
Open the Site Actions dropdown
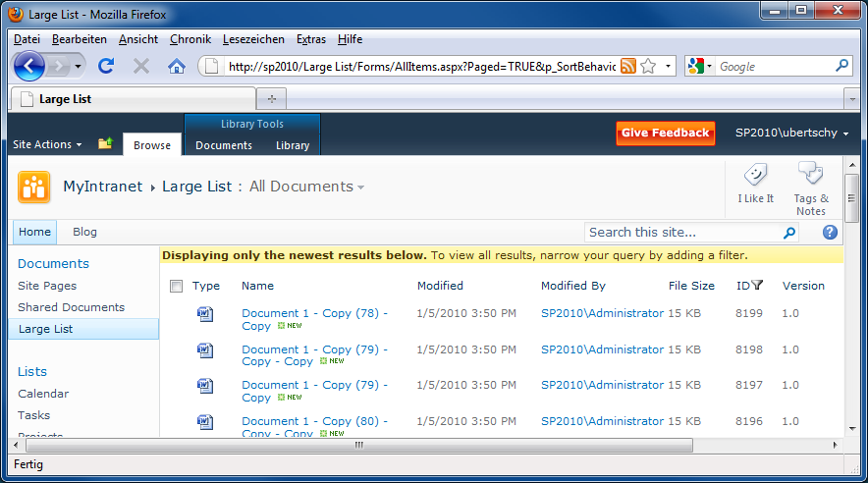coord(46,144)
